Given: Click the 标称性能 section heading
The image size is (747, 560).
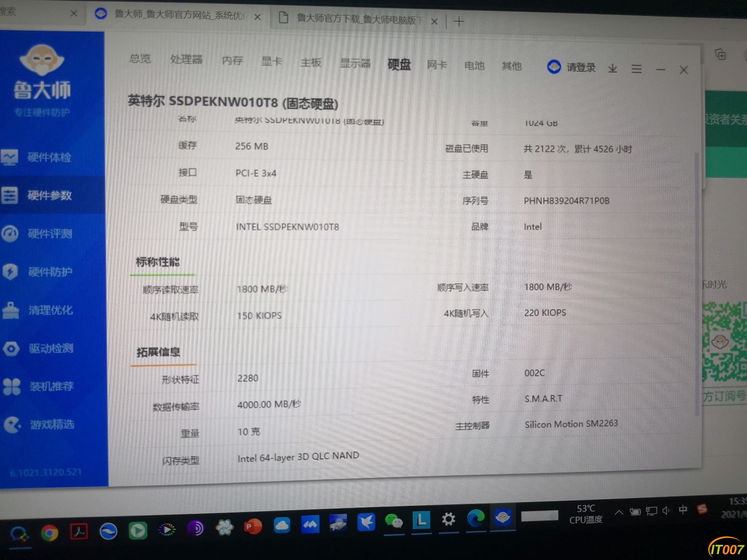Looking at the screenshot, I should click(157, 262).
